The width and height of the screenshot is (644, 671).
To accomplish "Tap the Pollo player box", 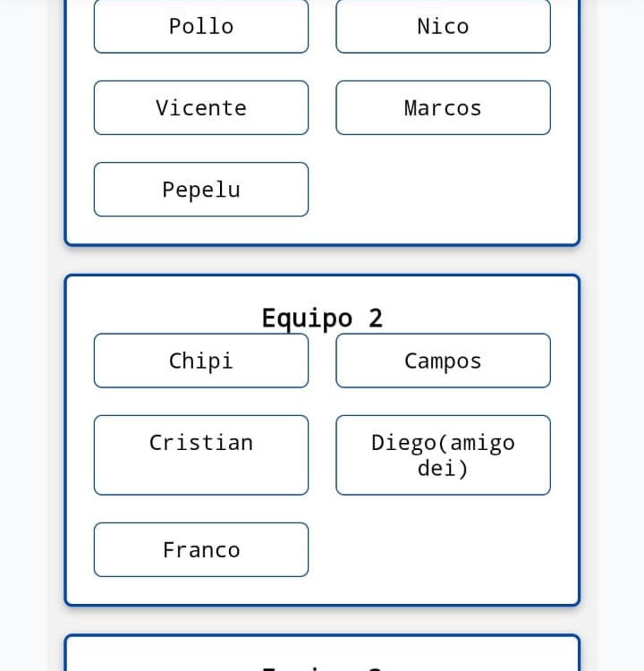I will click(201, 26).
